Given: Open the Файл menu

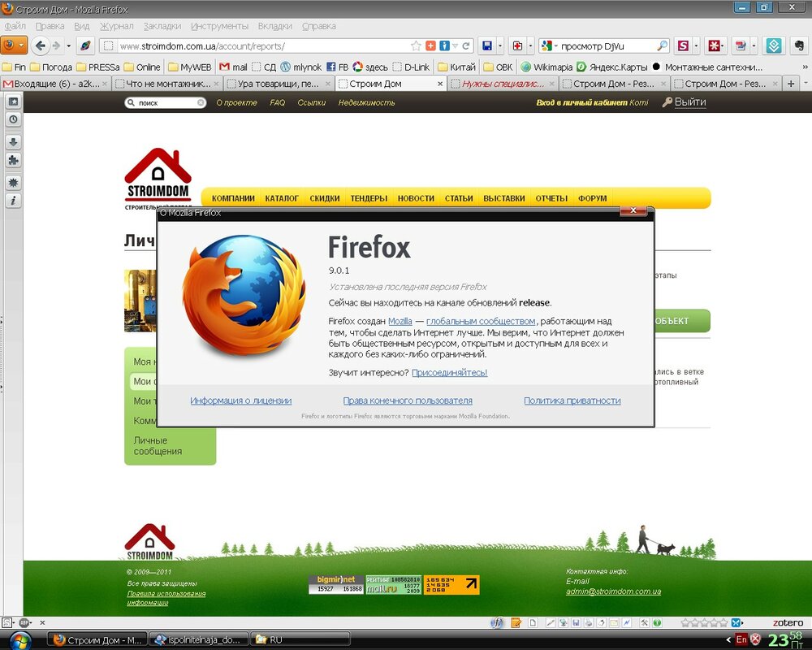Looking at the screenshot, I should coord(15,26).
